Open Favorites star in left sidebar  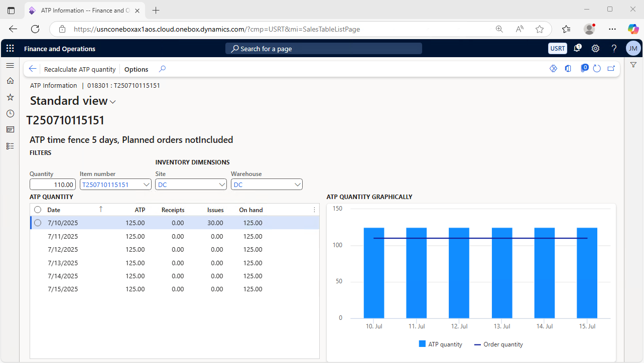(10, 97)
